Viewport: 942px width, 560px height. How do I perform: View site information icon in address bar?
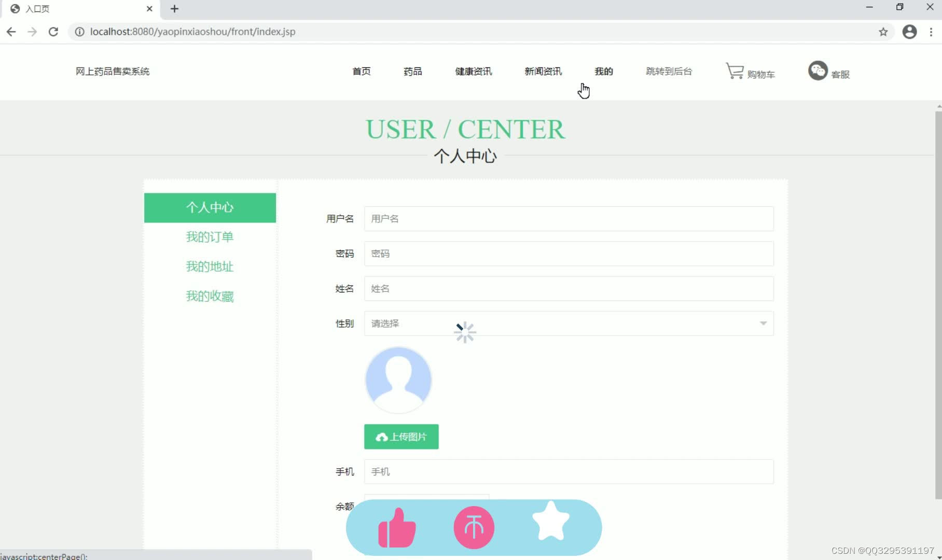(x=79, y=32)
